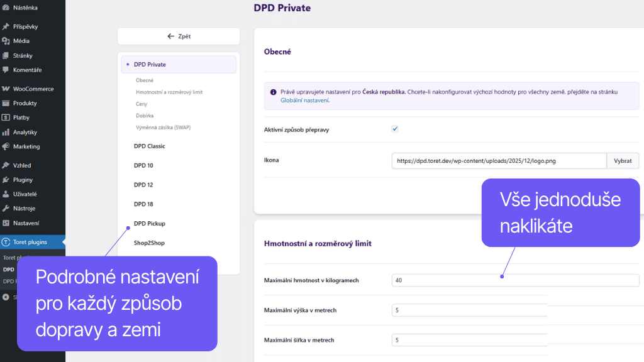Select DPD Private shipping method
Viewport: 644px width, 362px height.
tap(179, 65)
